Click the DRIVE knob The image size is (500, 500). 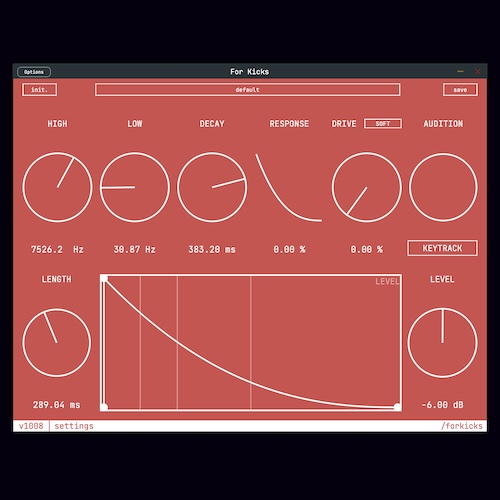367,187
